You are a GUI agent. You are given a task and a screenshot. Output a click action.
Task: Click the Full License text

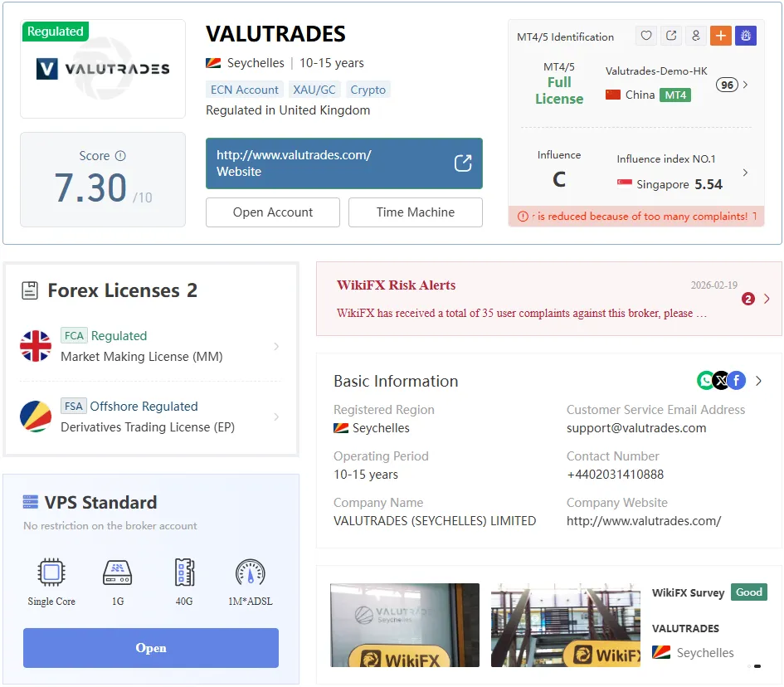pyautogui.click(x=559, y=90)
